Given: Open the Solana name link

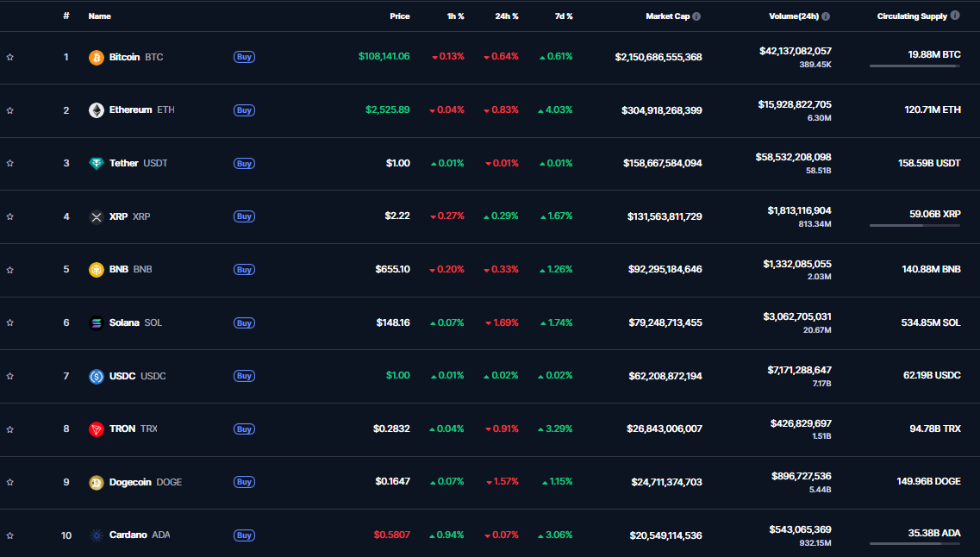Looking at the screenshot, I should click(x=124, y=322).
